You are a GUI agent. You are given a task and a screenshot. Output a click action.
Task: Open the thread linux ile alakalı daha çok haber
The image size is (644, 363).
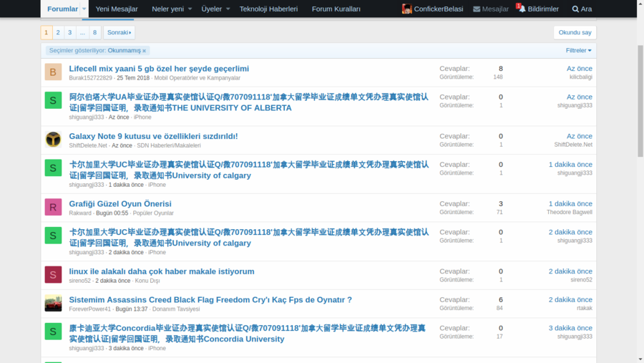pos(162,271)
